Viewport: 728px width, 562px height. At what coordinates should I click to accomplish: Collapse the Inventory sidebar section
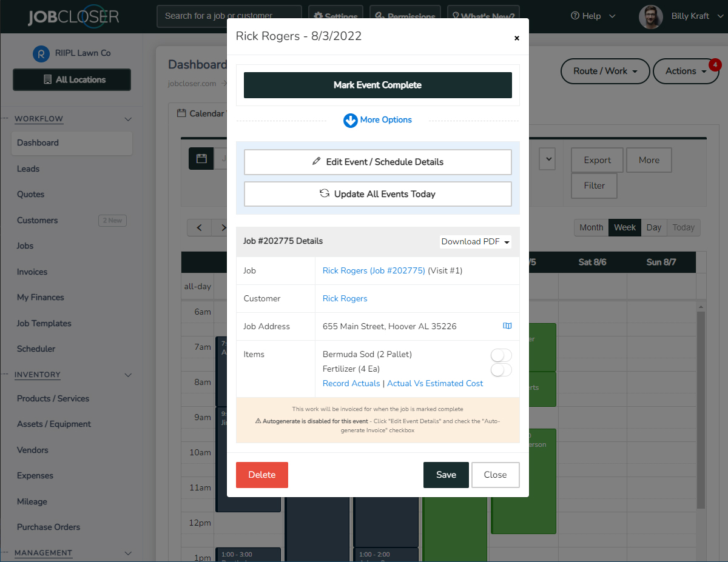[x=127, y=375]
